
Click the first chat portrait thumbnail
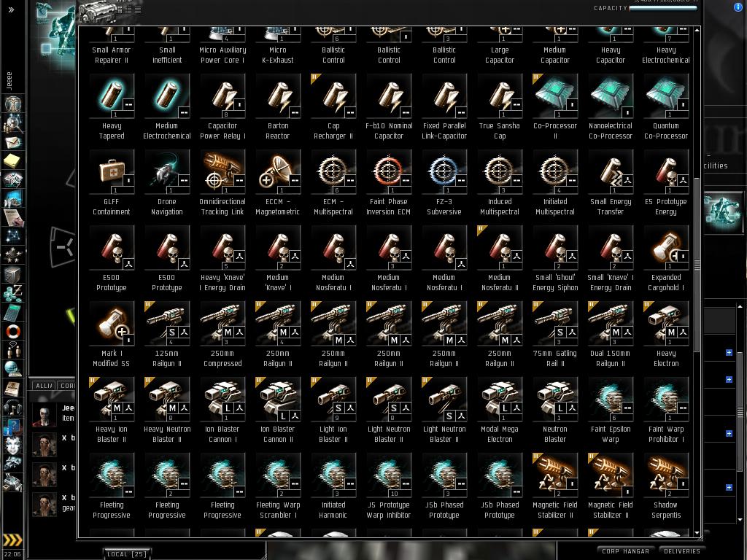click(x=44, y=415)
